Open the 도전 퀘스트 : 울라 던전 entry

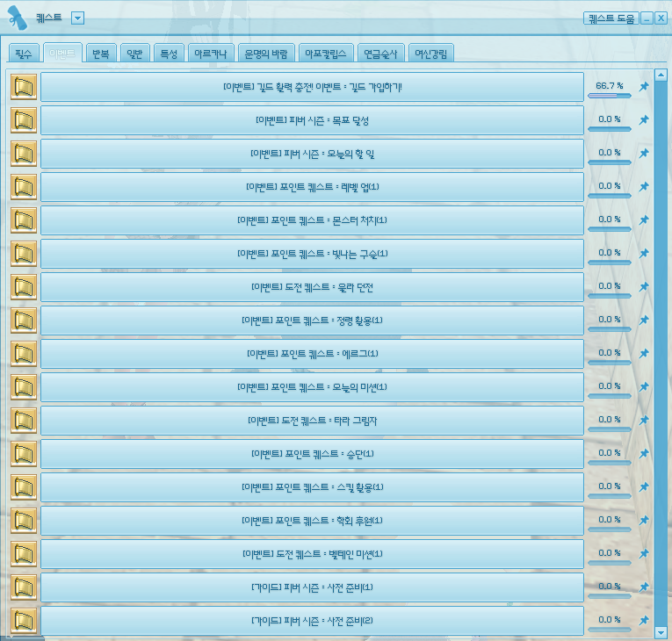click(312, 287)
